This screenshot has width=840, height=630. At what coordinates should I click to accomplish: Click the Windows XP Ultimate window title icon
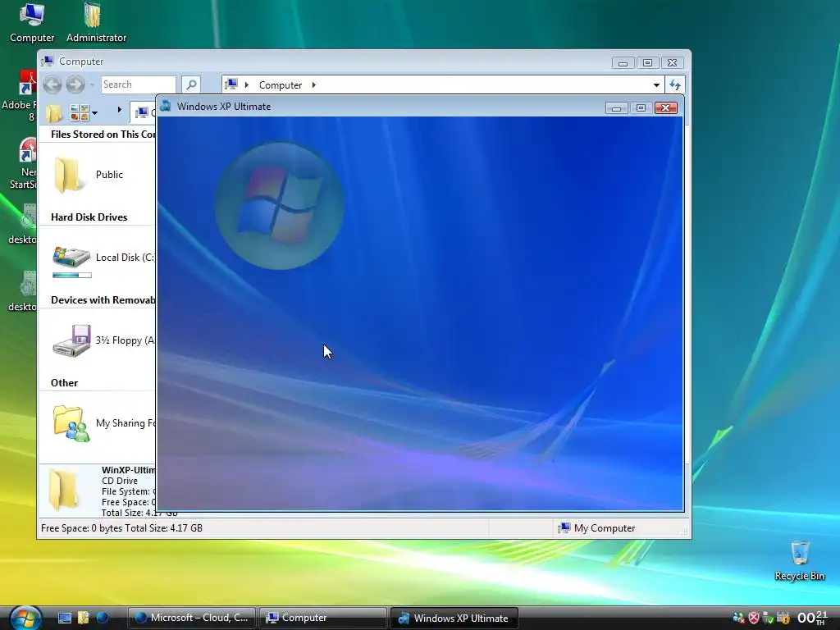(166, 106)
